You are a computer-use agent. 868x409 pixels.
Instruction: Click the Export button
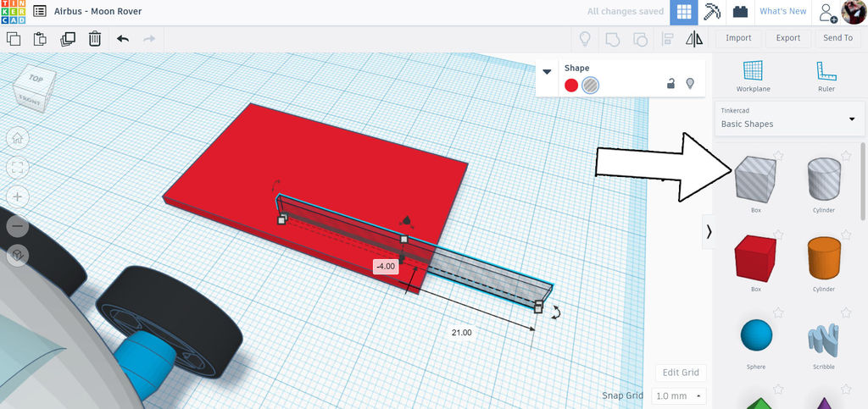[787, 38]
